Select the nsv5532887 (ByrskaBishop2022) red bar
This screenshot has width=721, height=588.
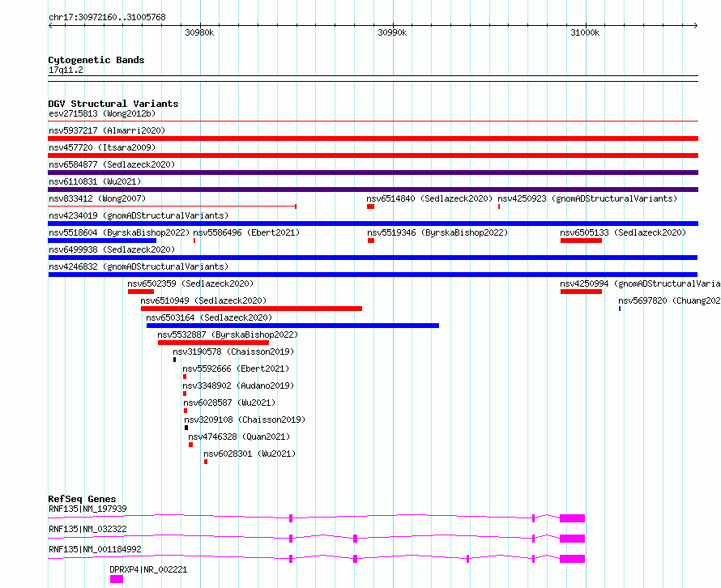tap(213, 343)
